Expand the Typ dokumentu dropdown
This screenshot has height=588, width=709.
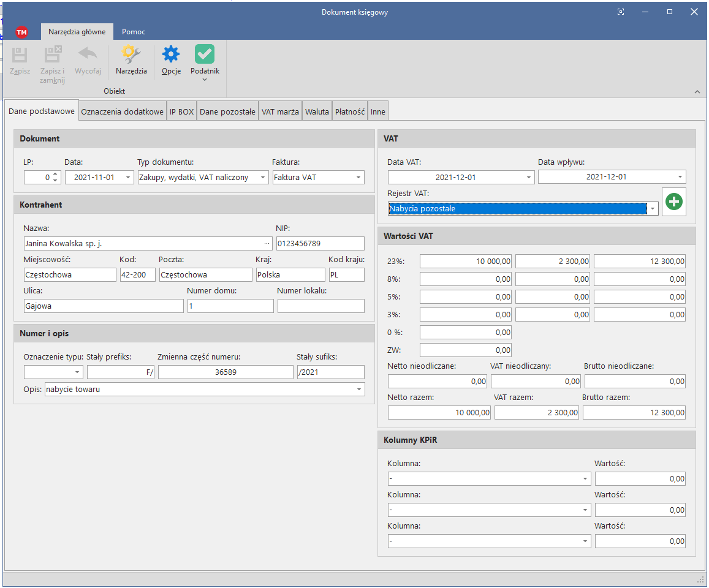tap(263, 178)
